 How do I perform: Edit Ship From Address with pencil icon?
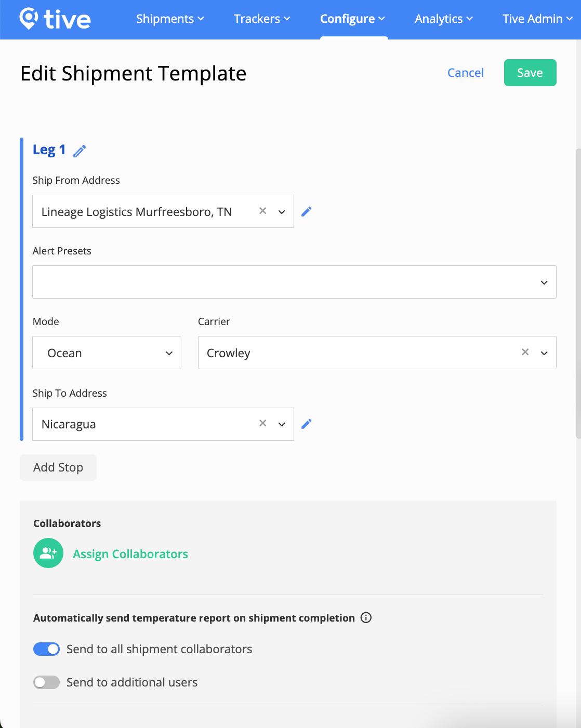[x=307, y=211]
